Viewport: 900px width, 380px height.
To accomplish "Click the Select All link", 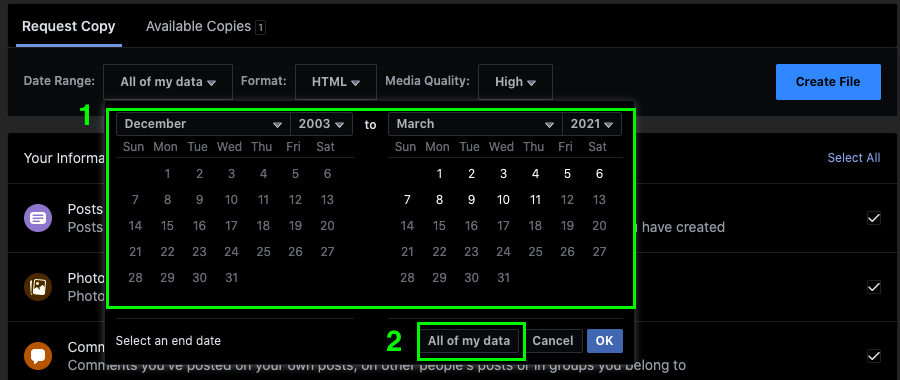I will click(854, 158).
